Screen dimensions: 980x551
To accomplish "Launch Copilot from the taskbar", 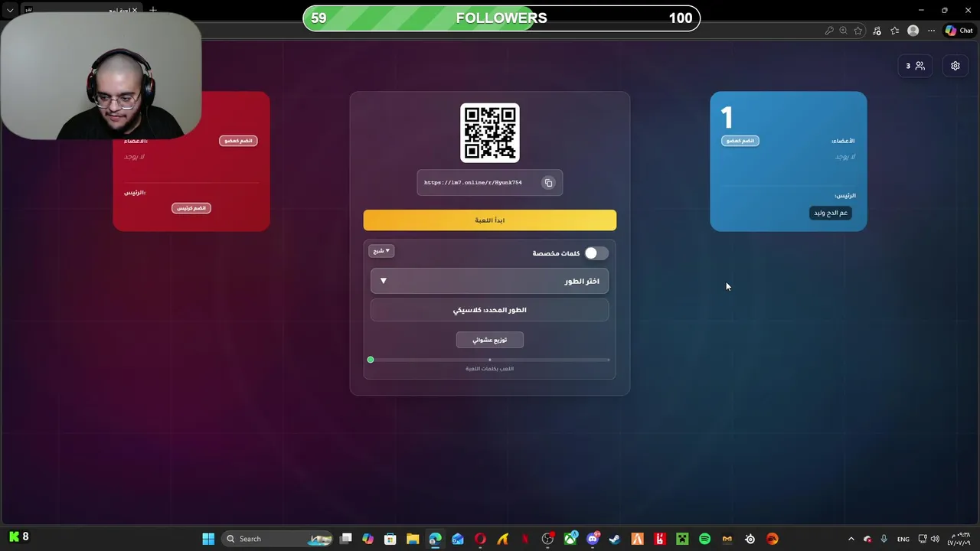I will click(368, 539).
